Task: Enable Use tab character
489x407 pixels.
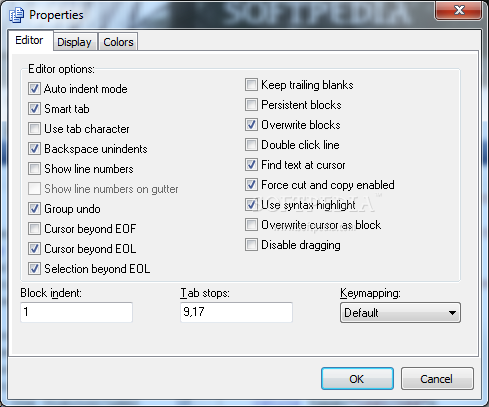Action: coord(34,129)
